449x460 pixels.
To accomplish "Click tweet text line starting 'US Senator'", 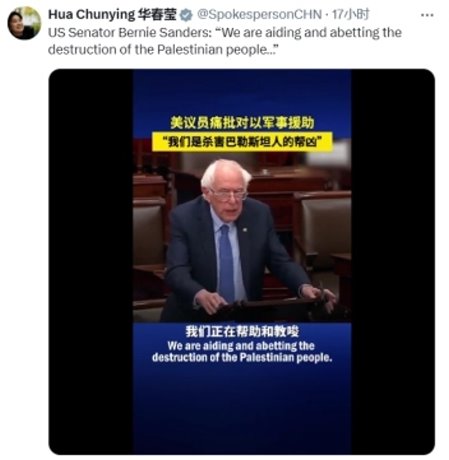I will pyautogui.click(x=225, y=33).
